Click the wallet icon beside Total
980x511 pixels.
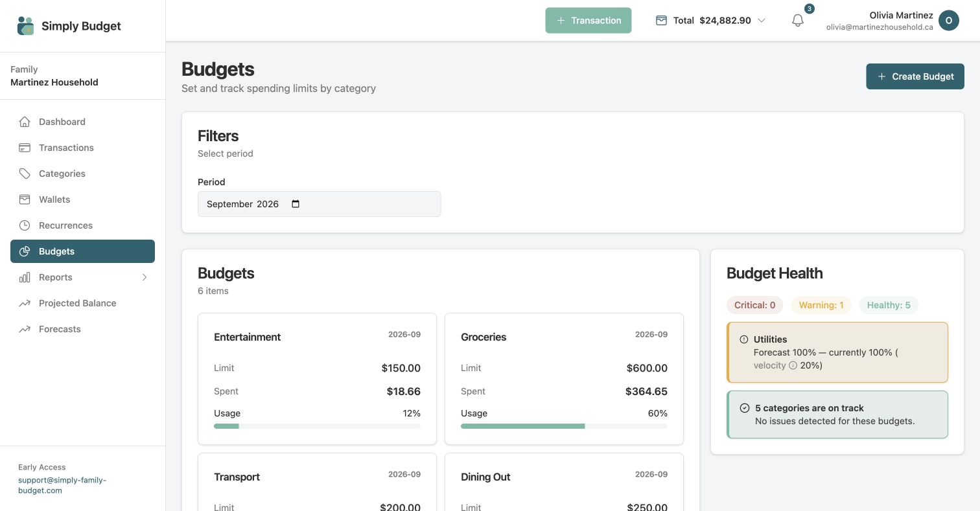coord(661,21)
